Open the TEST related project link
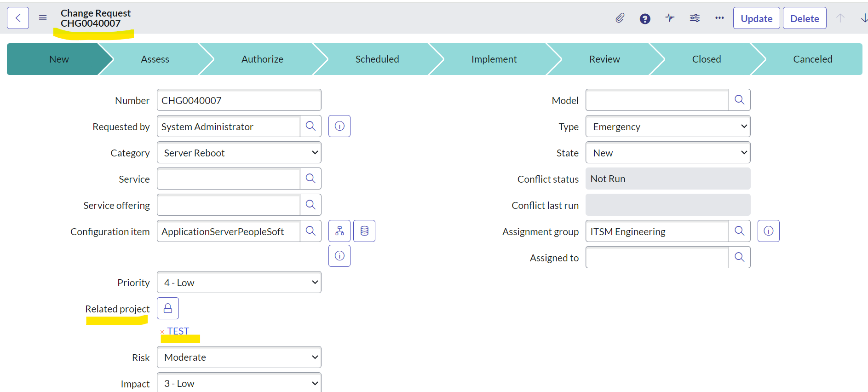 (178, 331)
